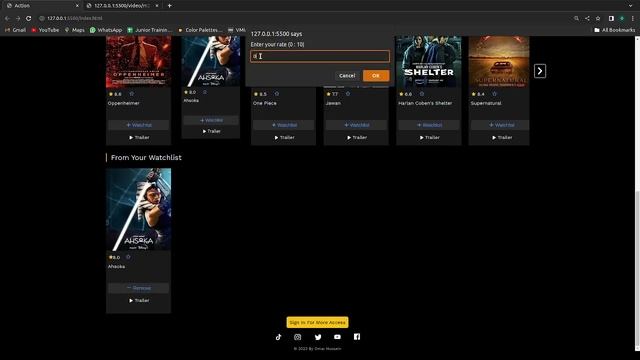Open YouTube footer icon
640x360 pixels.
(x=337, y=337)
